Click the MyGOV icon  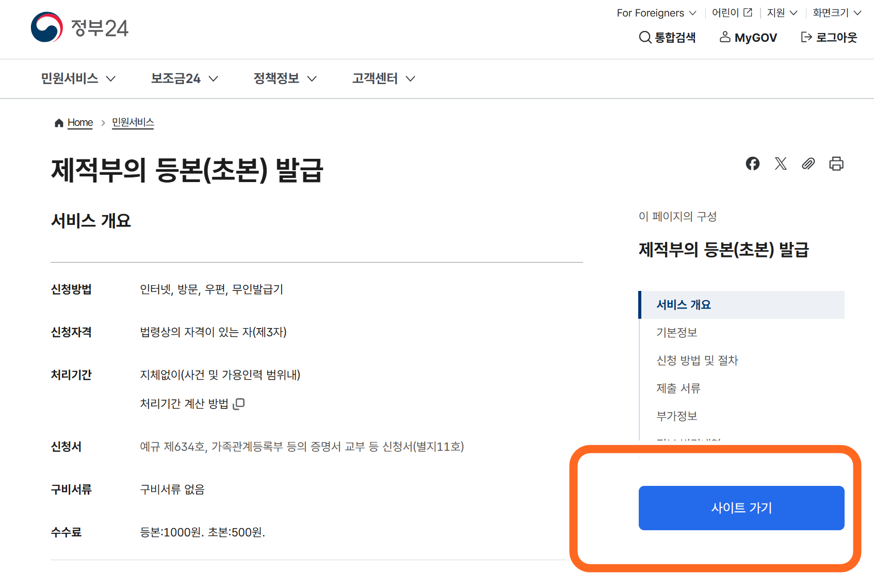pyautogui.click(x=726, y=37)
